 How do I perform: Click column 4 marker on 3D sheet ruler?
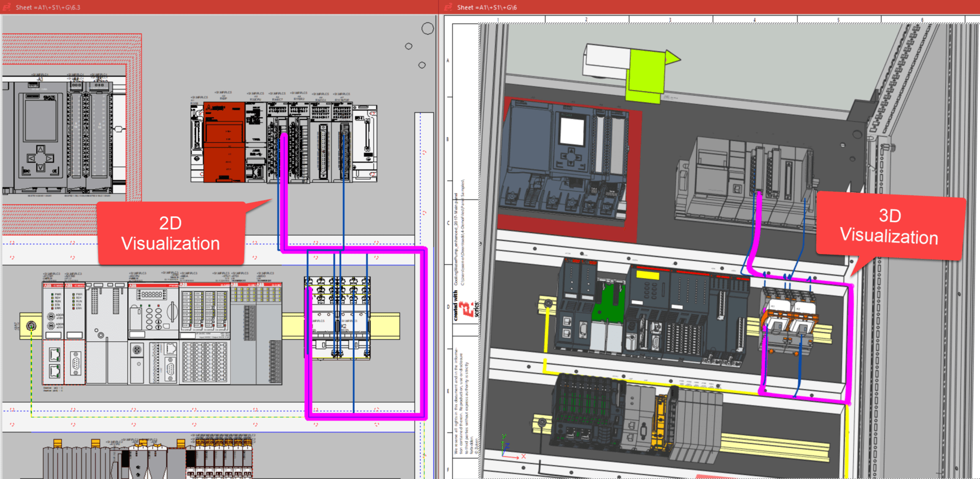point(754,20)
